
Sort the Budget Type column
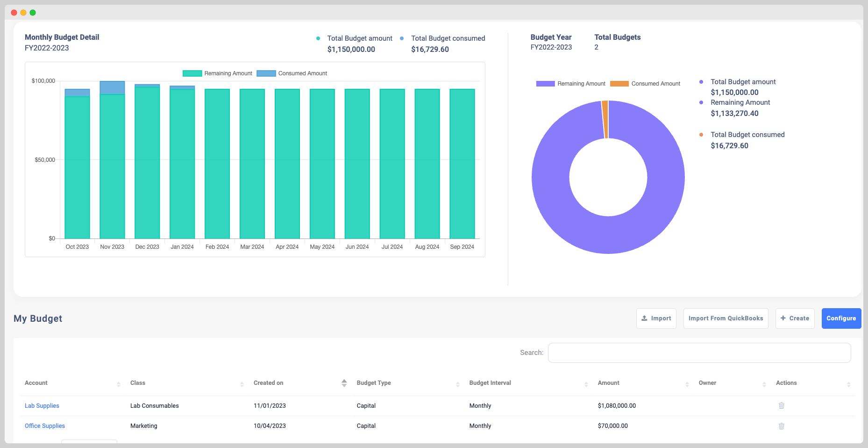click(x=458, y=383)
